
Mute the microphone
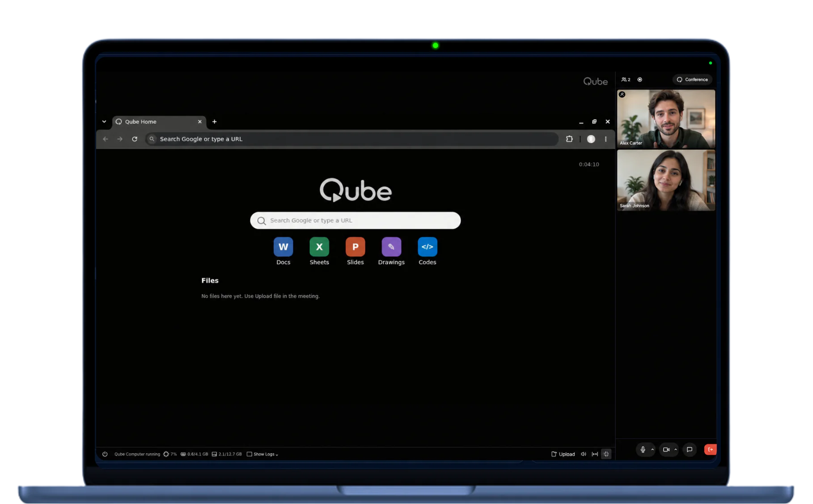(643, 449)
